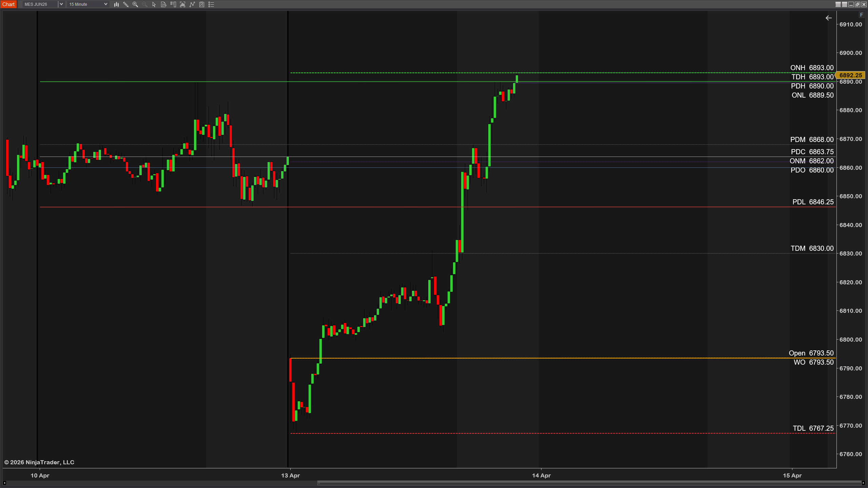Click the Strategies line-node icon
This screenshot has width=868, height=488.
click(192, 4)
